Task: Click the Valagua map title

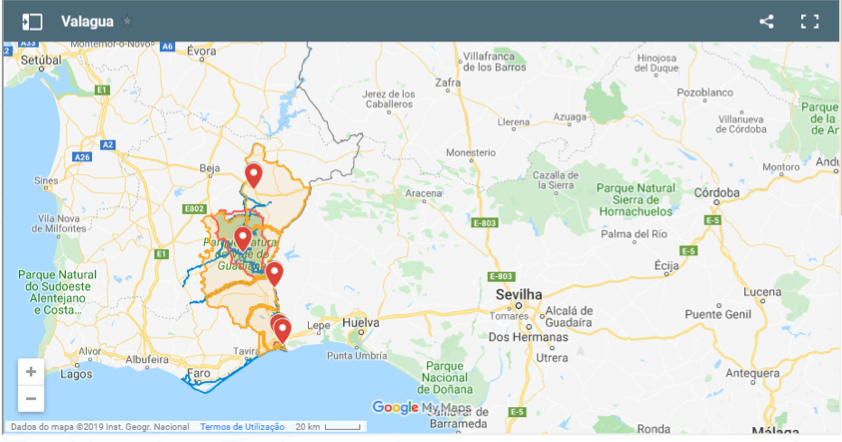Action: (87, 21)
